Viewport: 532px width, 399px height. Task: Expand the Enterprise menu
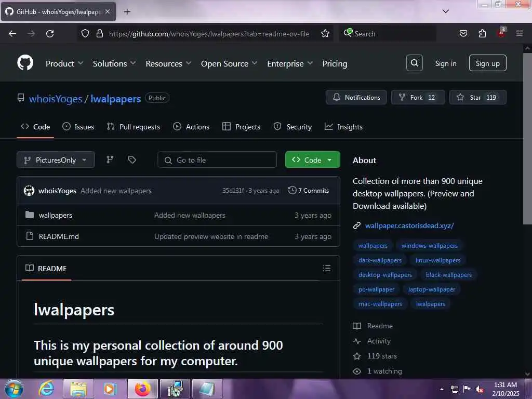[x=290, y=63]
